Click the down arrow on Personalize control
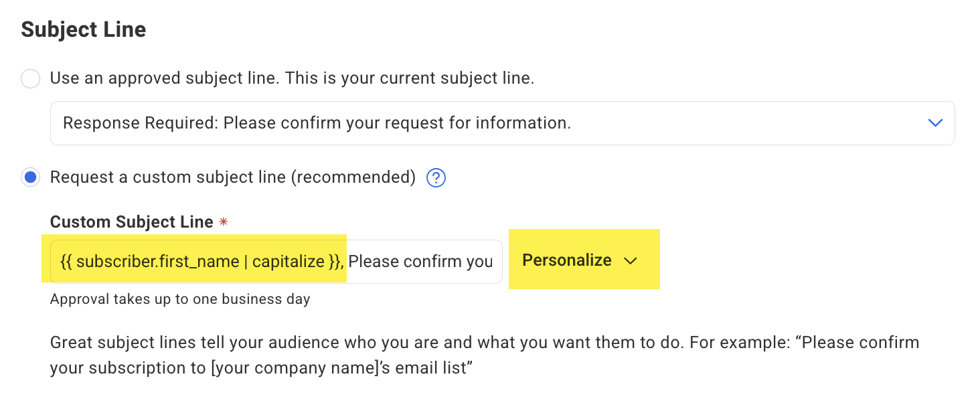 point(629,261)
